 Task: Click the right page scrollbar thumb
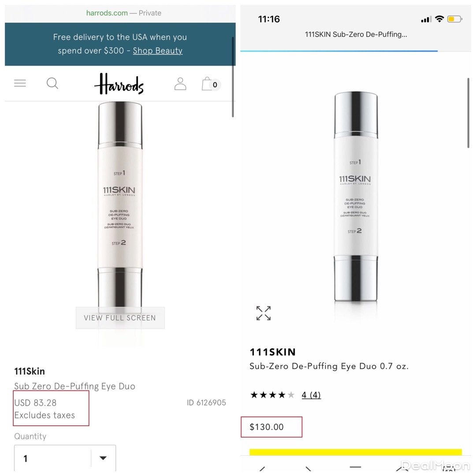[469, 113]
